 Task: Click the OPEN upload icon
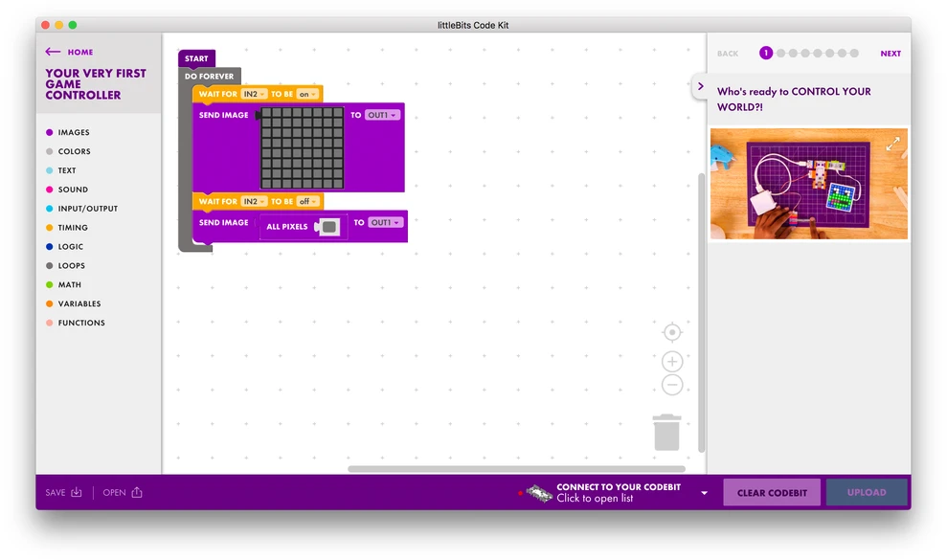point(137,492)
